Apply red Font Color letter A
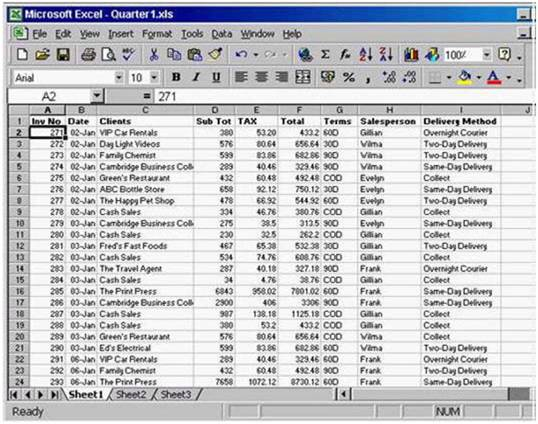Image resolution: width=538 pixels, height=424 pixels. pyautogui.click(x=494, y=77)
